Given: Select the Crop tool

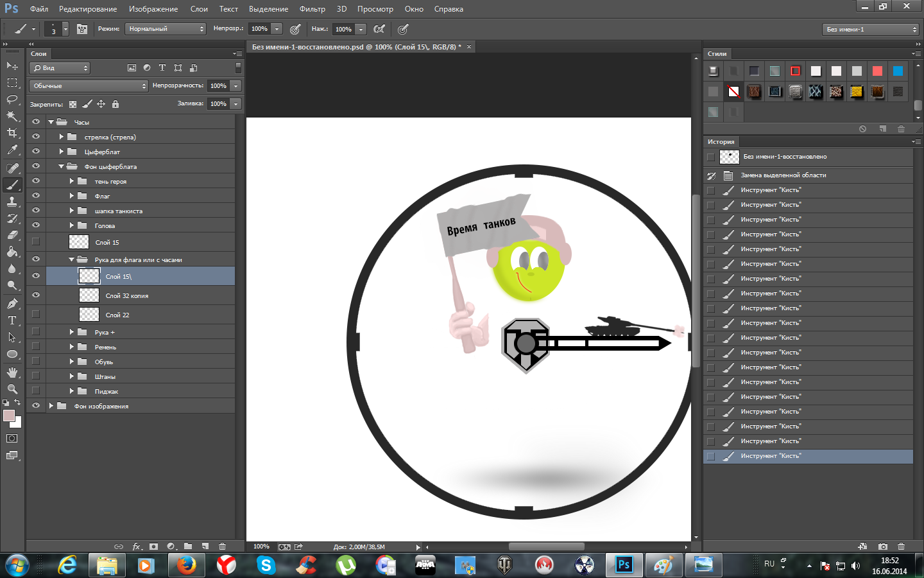Looking at the screenshot, I should point(12,133).
